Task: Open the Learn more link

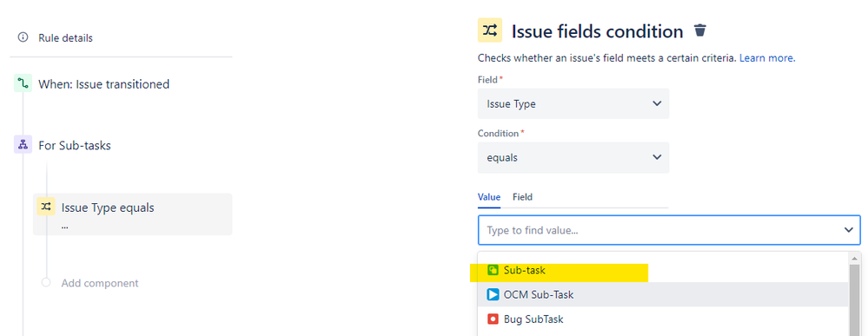Action: (x=767, y=57)
